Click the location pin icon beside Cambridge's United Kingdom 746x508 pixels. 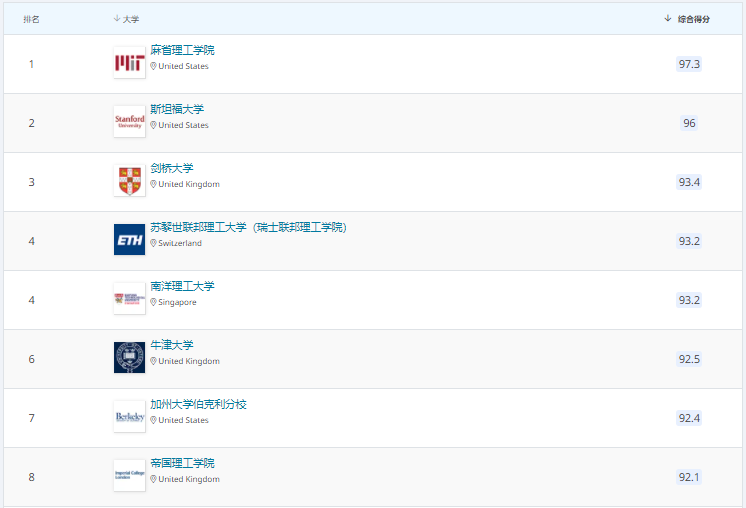(x=153, y=184)
